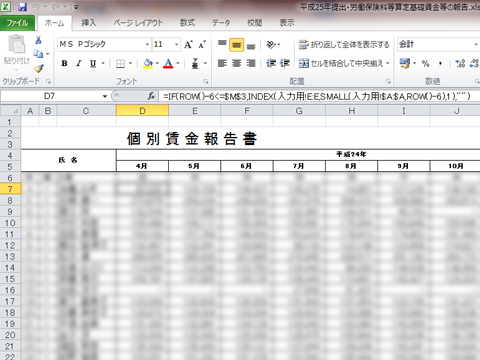The height and width of the screenshot is (360, 480).
Task: Select column D header
Action: pyautogui.click(x=142, y=111)
